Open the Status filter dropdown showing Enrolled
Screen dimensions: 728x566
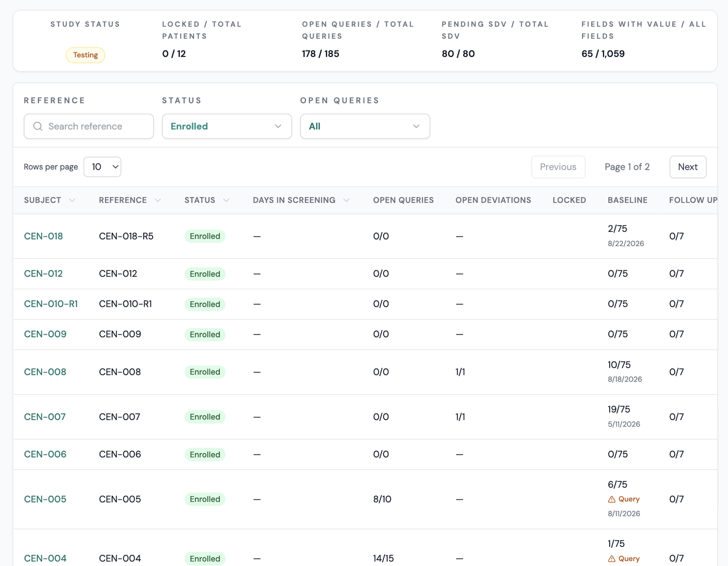tap(227, 126)
